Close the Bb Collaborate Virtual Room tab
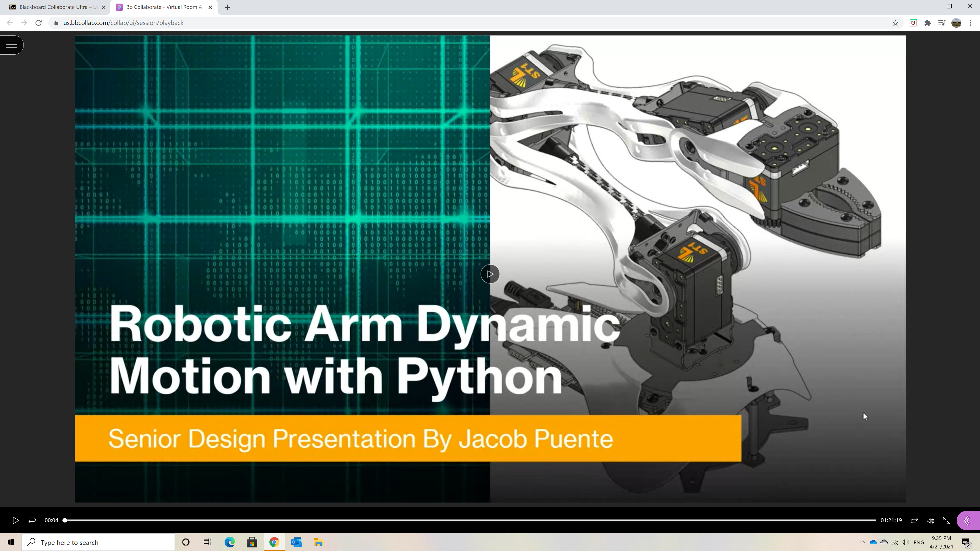Screen dimensions: 980x551 coord(210,7)
